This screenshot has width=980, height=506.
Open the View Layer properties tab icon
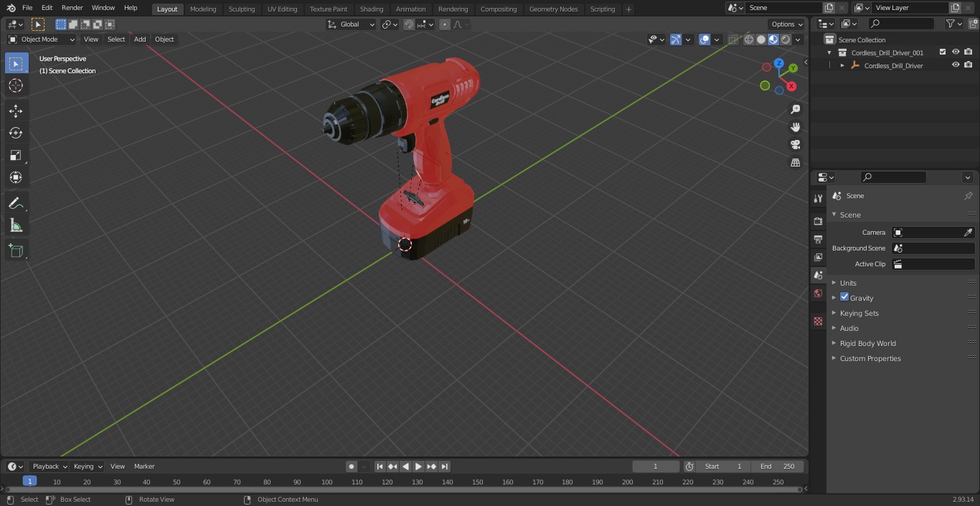pos(818,257)
